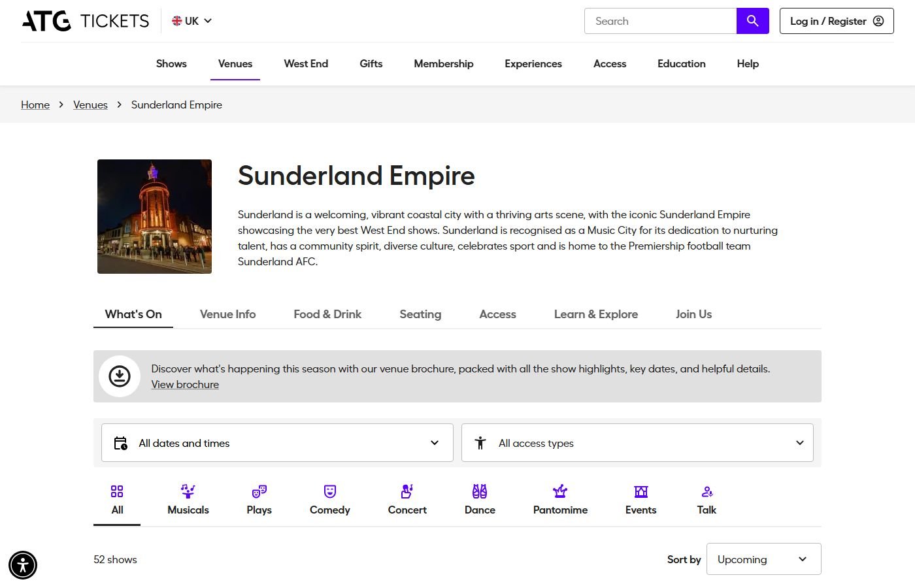Click Sunderland Empire breadcrumb text
This screenshot has height=588, width=915.
pos(176,105)
